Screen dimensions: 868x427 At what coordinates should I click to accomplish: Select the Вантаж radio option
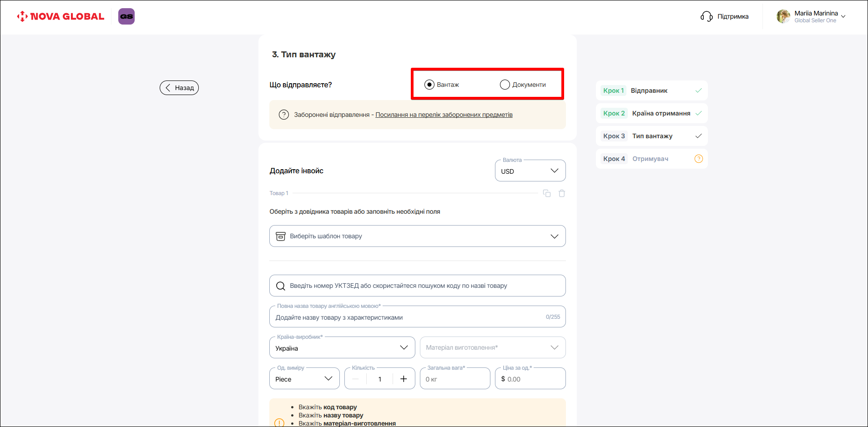[x=429, y=85]
